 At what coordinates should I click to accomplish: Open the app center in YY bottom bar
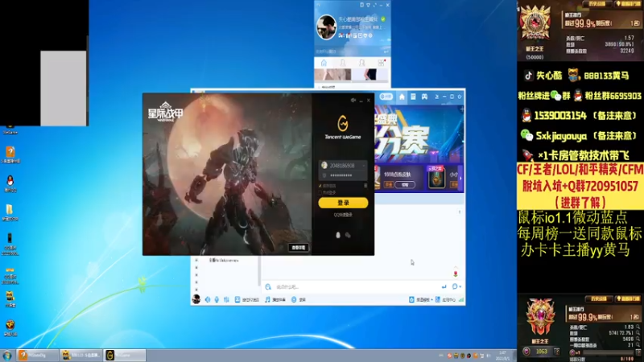[445, 299]
